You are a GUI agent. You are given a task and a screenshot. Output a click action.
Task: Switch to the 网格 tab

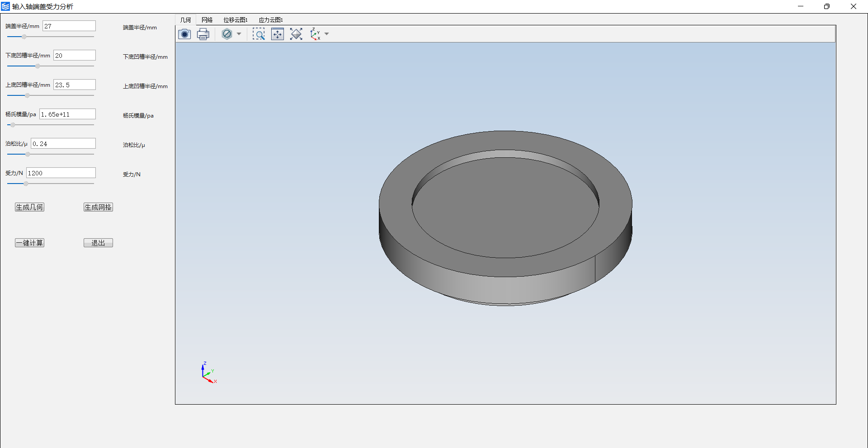pyautogui.click(x=207, y=20)
